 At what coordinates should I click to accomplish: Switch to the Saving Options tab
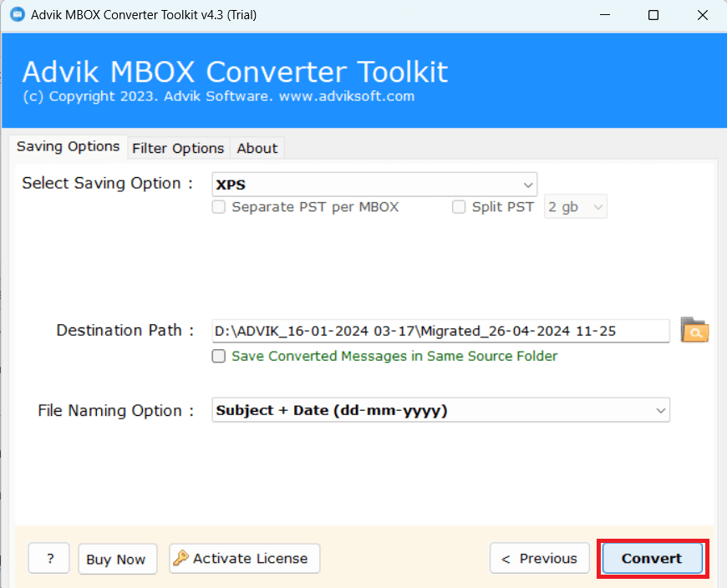click(69, 146)
